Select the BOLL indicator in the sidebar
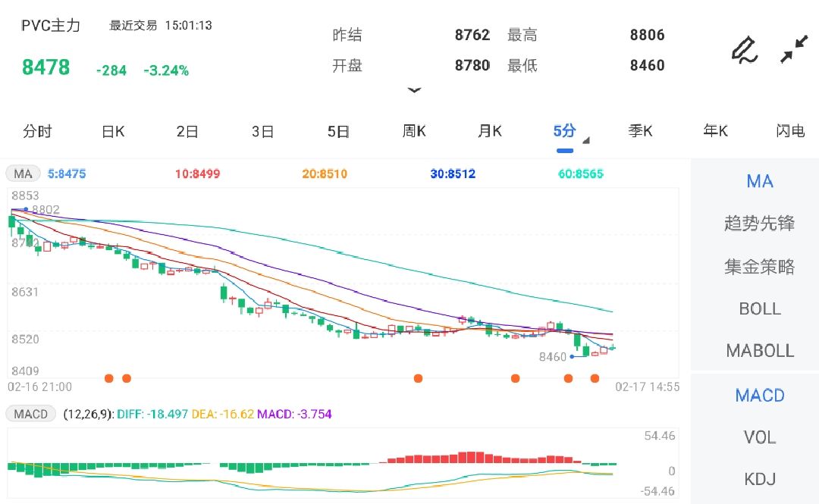Screen dimensions: 819x504 click(x=760, y=308)
